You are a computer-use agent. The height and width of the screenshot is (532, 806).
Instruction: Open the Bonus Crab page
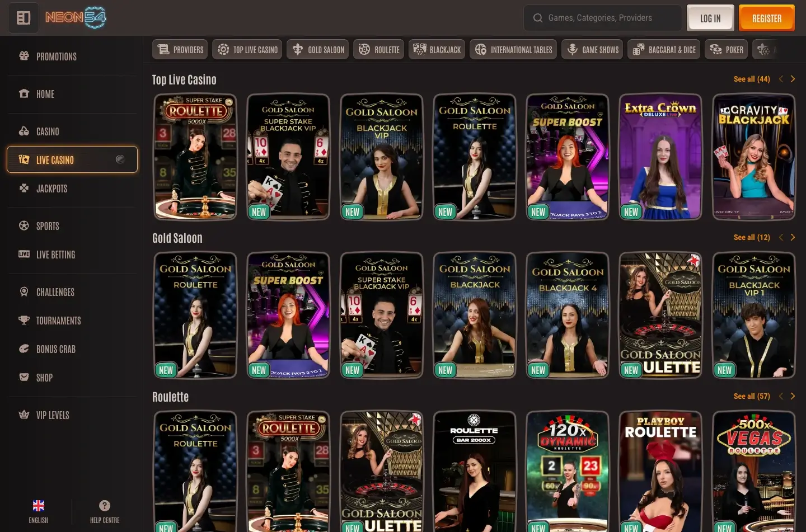point(55,349)
